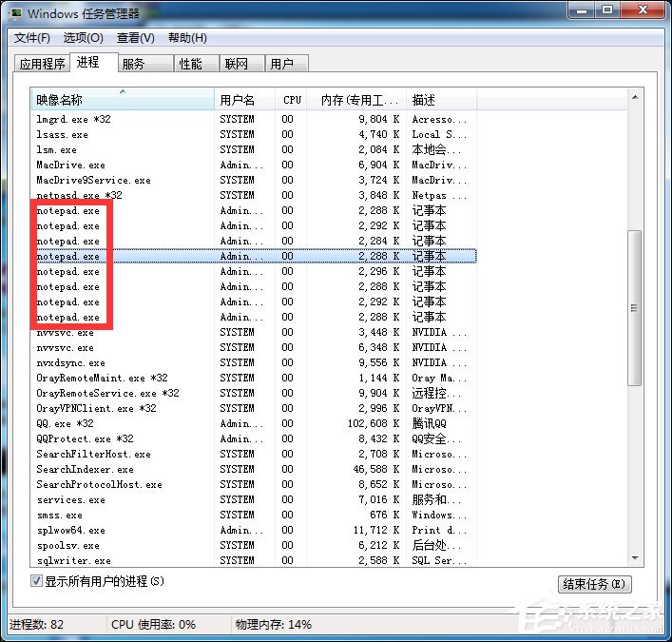The width and height of the screenshot is (672, 642).
Task: Select the services.exe process
Action: click(x=254, y=500)
